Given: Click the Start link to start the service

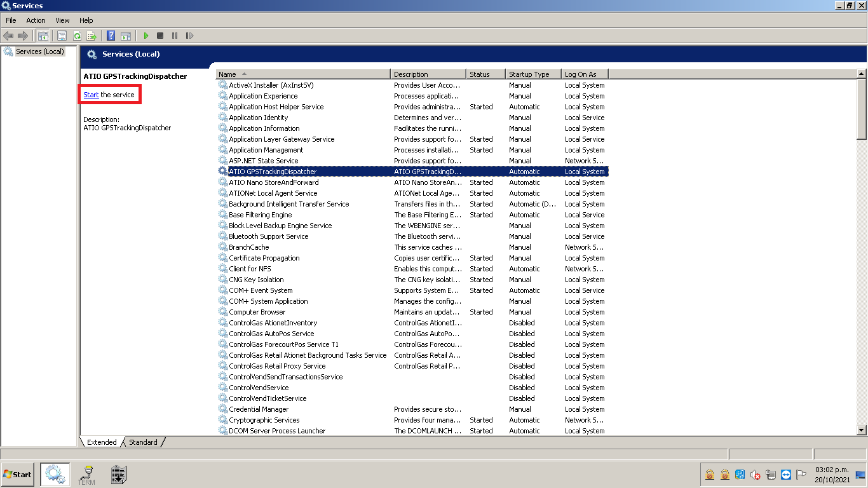Looking at the screenshot, I should 91,95.
